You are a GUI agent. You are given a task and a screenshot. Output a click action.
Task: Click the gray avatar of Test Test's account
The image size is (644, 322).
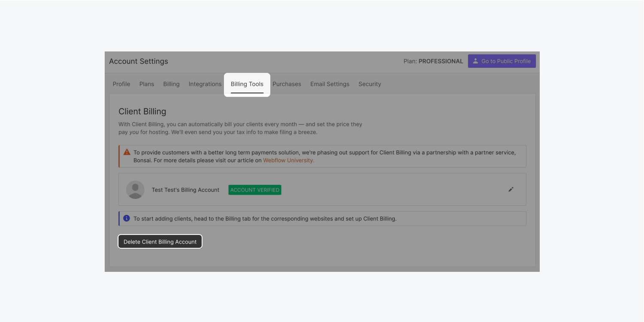click(x=135, y=190)
